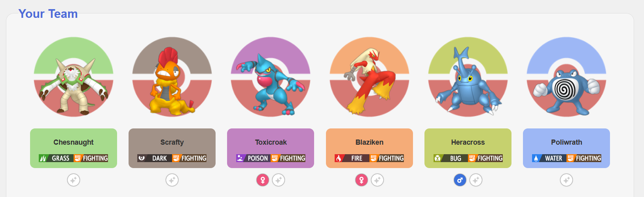This screenshot has width=644, height=197.
Task: Toggle shiny sparkle icon under Scrafty
Action: click(x=172, y=180)
